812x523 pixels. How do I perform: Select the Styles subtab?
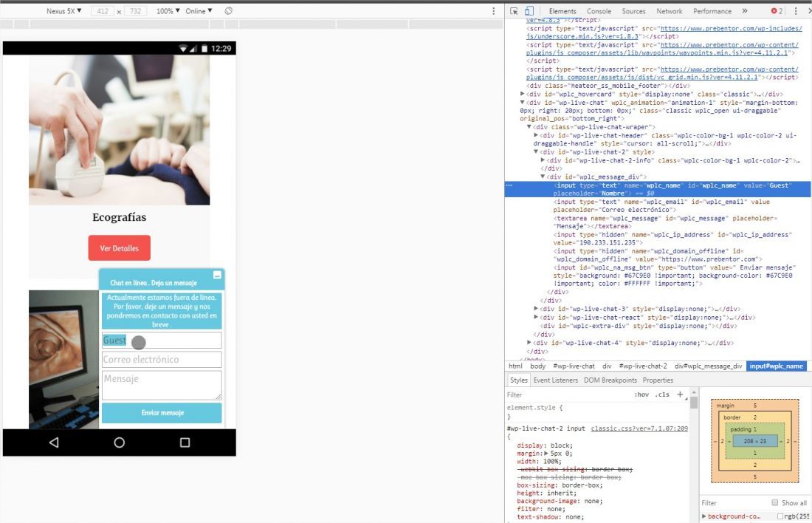click(x=518, y=380)
